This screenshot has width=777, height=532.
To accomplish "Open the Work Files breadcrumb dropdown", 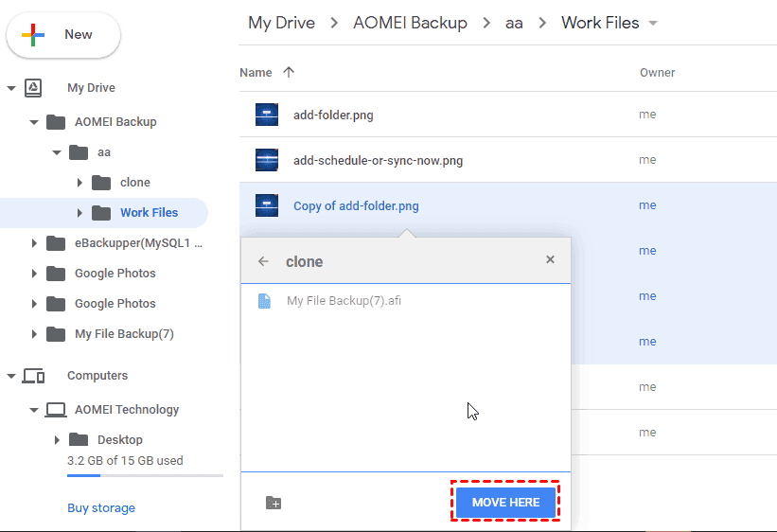I will click(x=653, y=23).
